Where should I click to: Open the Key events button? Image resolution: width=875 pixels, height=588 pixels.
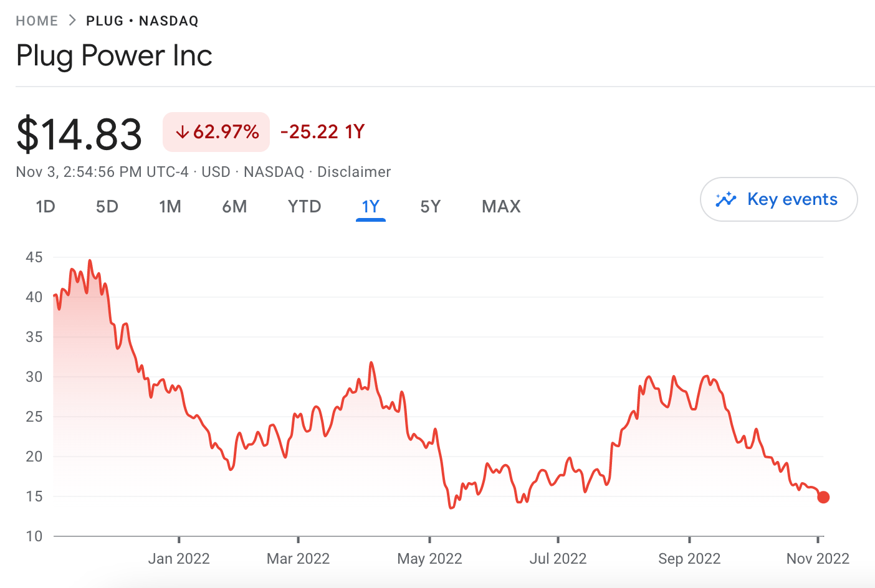point(778,199)
